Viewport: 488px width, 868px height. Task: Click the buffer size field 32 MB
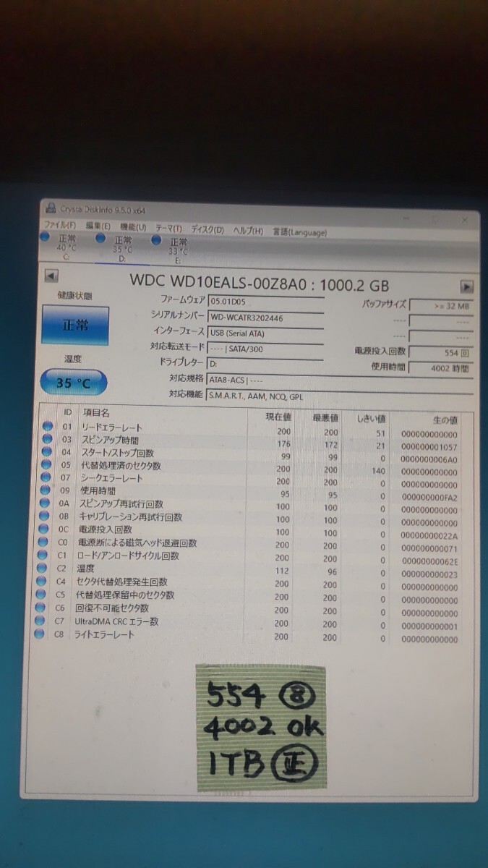click(441, 305)
